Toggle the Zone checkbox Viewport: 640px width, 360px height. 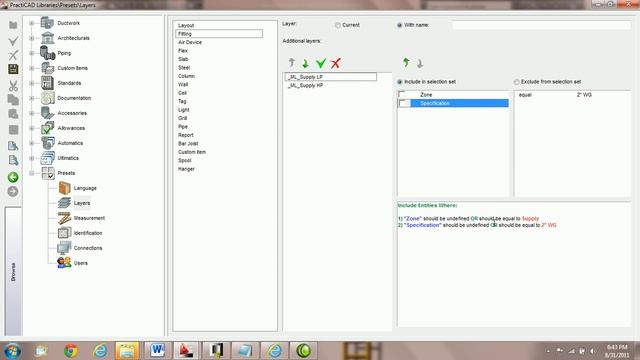pyautogui.click(x=402, y=95)
